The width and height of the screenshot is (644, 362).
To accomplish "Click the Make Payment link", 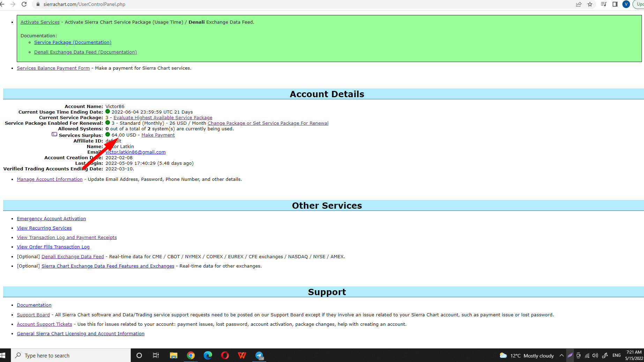I will coord(158,135).
